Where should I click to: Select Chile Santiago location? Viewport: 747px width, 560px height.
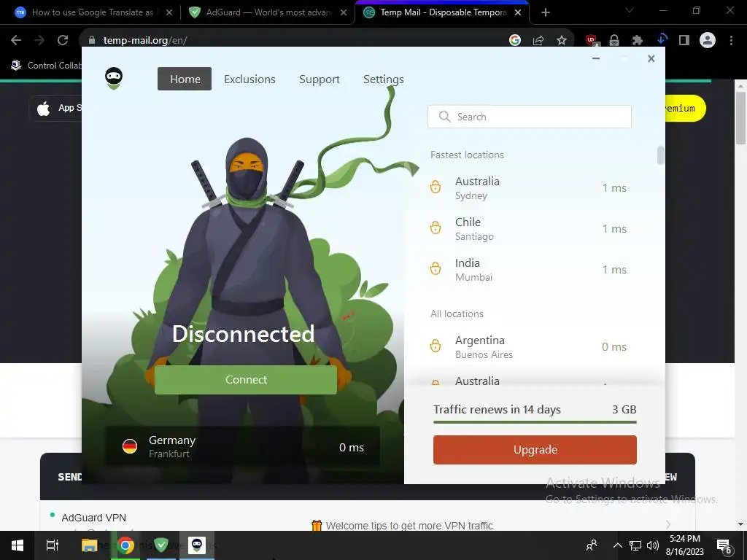click(x=529, y=229)
